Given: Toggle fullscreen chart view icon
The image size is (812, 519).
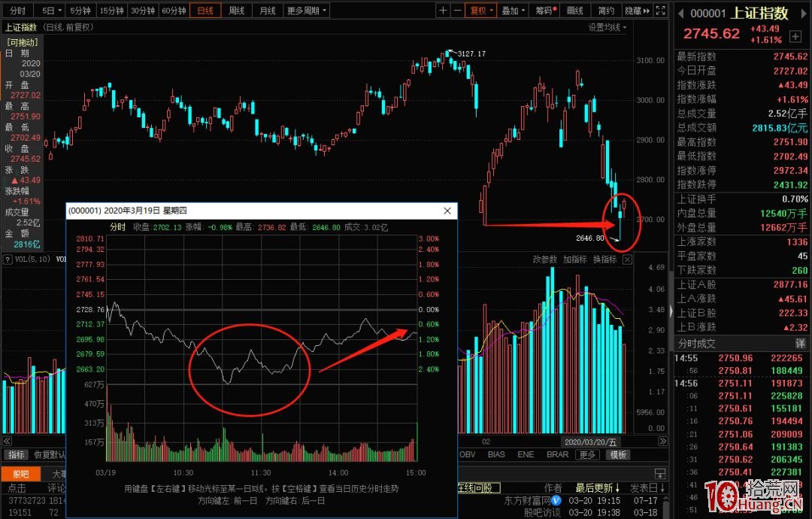Looking at the screenshot, I should point(661,11).
